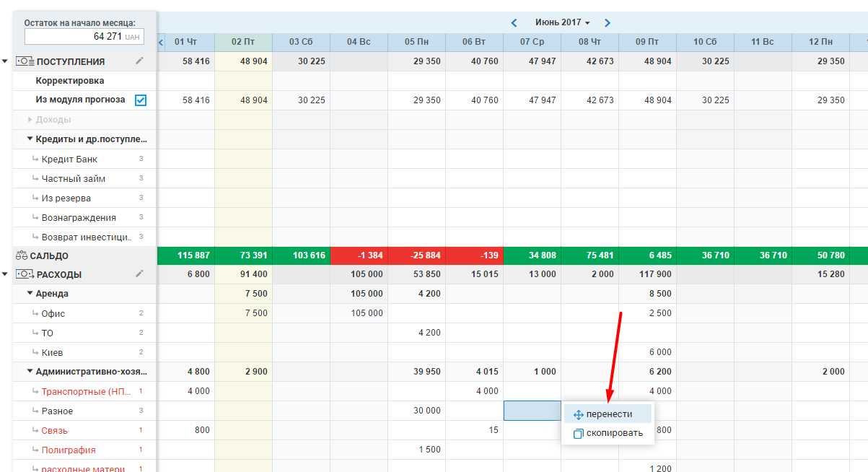
Task: Open the Июнь 2017 month dropdown
Action: (x=562, y=23)
